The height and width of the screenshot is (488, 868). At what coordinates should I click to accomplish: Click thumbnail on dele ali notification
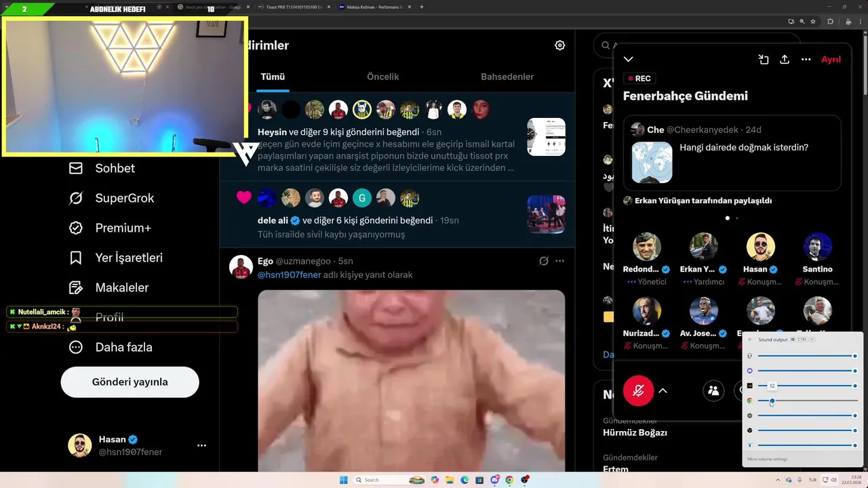546,214
